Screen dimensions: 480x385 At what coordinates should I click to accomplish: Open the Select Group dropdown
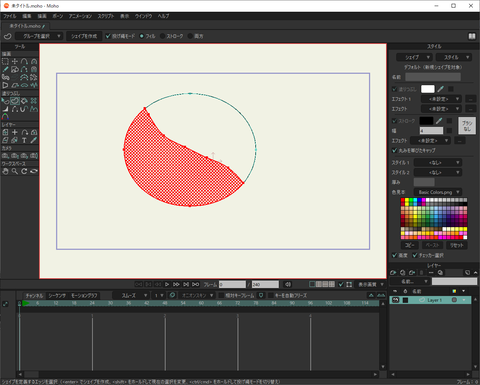pyautogui.click(x=38, y=36)
